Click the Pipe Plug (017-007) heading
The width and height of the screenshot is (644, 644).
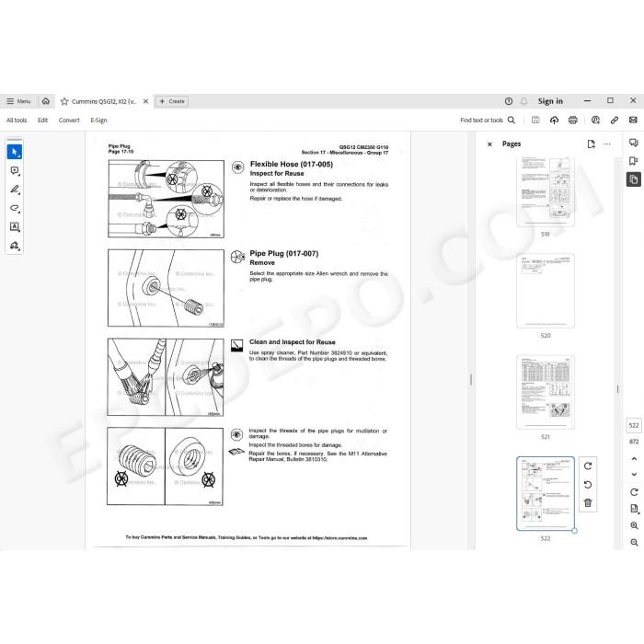point(283,253)
